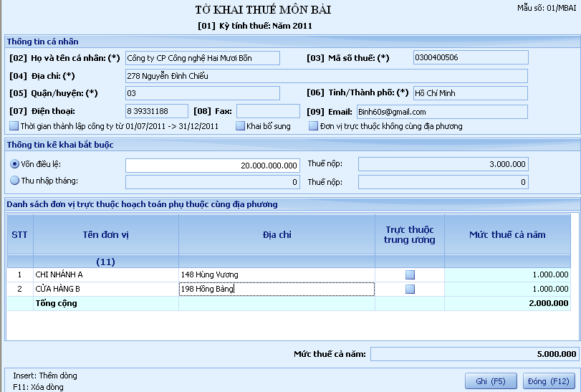Click the Họ và tên cá nhân field
Viewport: 581px width, 392px height.
[x=202, y=58]
